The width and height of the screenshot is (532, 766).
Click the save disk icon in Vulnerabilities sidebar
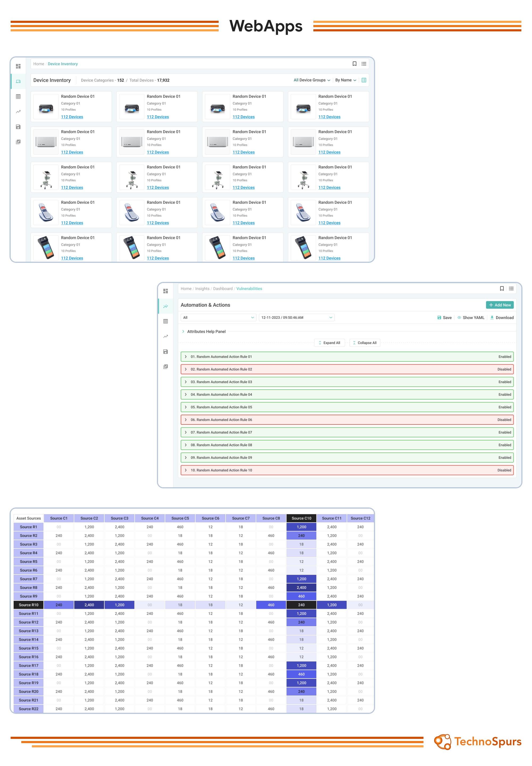(x=166, y=352)
